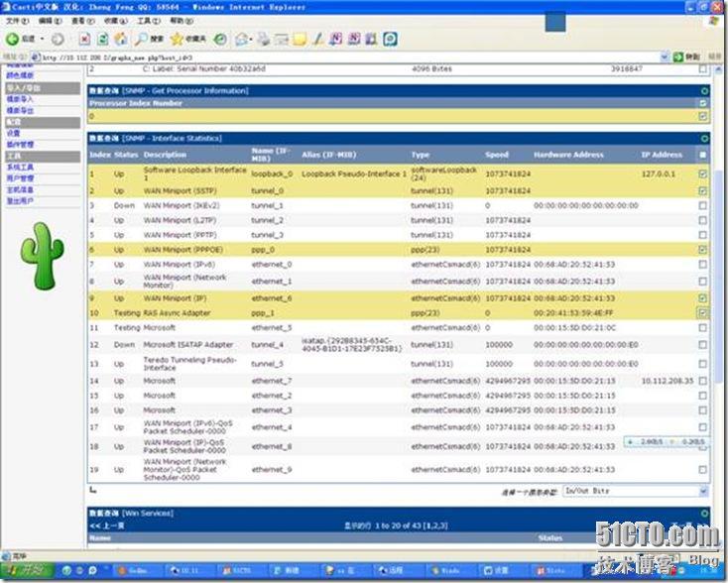Click the first purple toolbar icon
This screenshot has height=583, width=728.
pyautogui.click(x=335, y=39)
